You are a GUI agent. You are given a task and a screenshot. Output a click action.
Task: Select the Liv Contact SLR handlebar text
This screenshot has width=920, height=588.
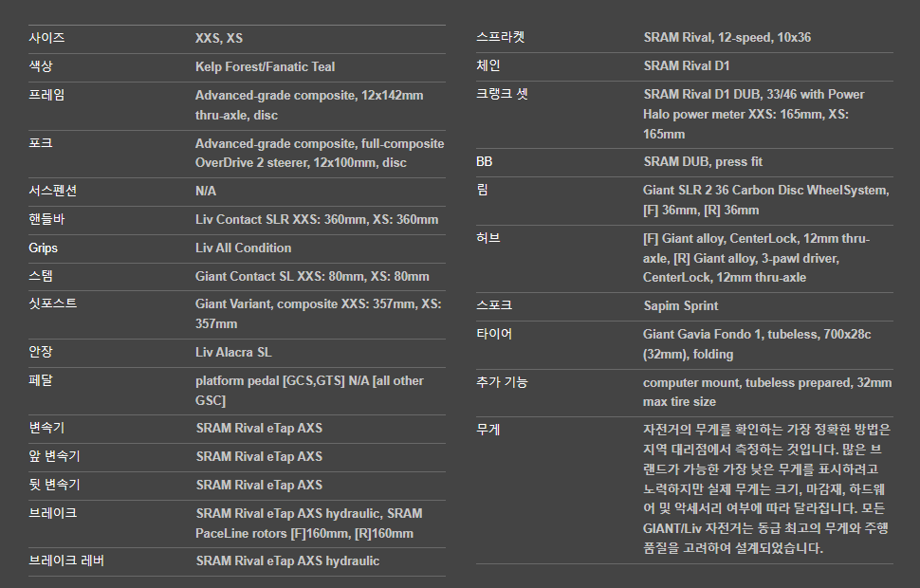coord(317,219)
